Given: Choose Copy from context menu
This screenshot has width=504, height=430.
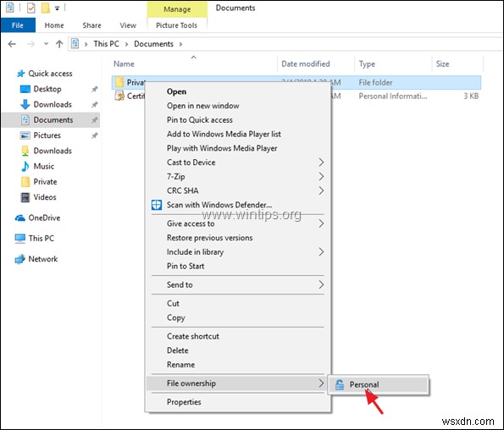Looking at the screenshot, I should click(x=238, y=317).
